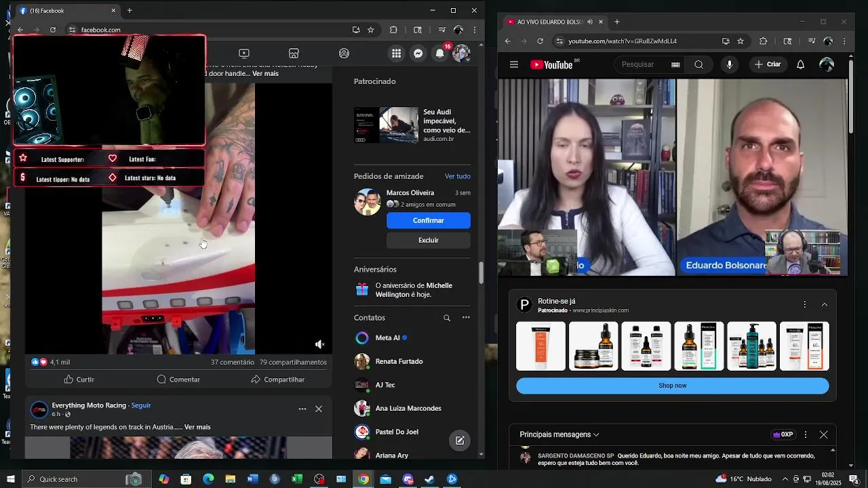
Task: Start YouTube voice search microphone
Action: pos(730,64)
